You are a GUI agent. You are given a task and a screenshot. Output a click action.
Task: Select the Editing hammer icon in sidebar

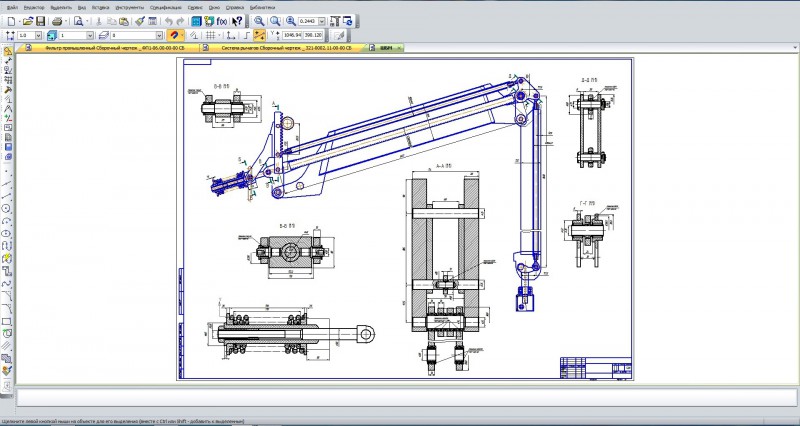tap(8, 89)
